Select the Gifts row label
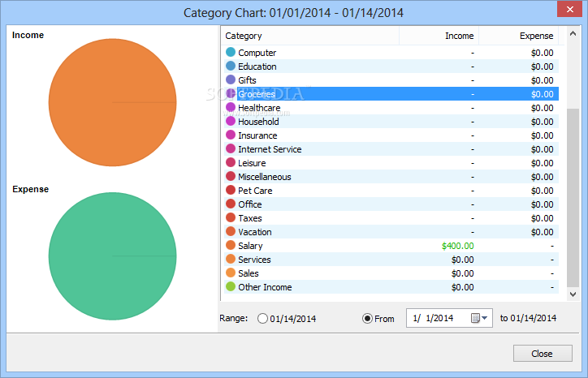Screen dimensions: 588x378 (247, 80)
